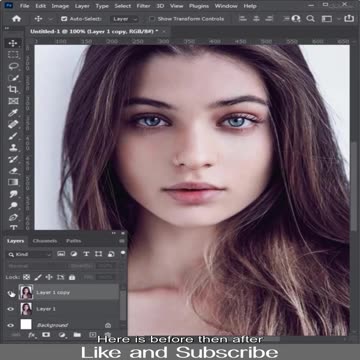Select the History Brush tool

click(13, 159)
